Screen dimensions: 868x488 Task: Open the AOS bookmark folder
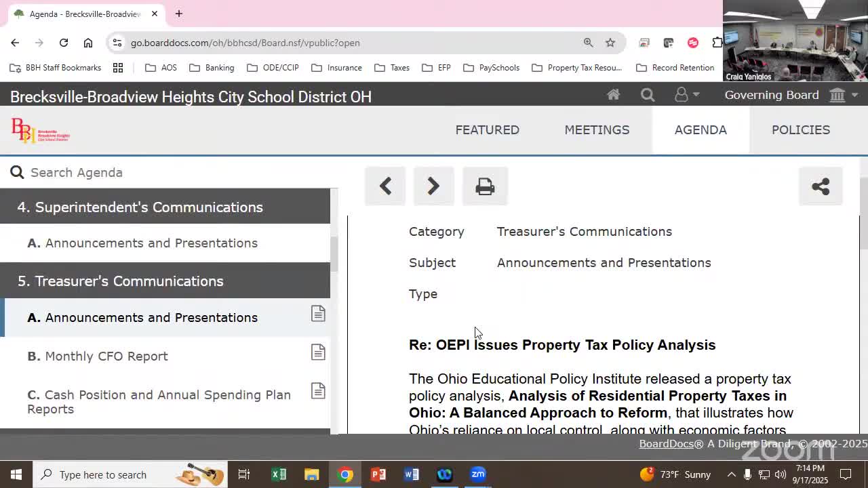click(161, 68)
